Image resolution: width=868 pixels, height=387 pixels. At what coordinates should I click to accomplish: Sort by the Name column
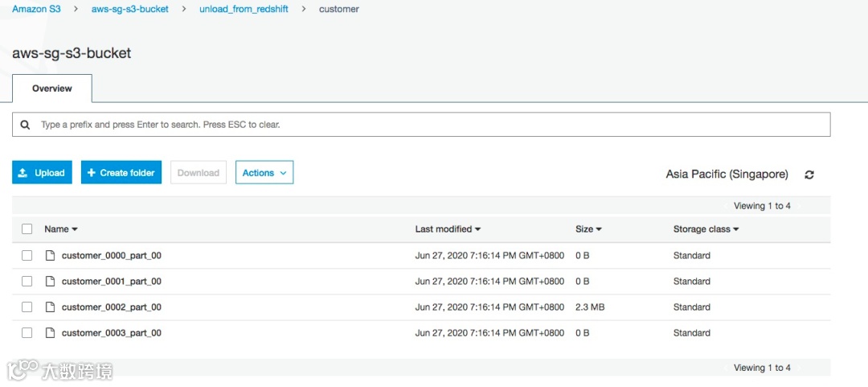click(x=61, y=229)
